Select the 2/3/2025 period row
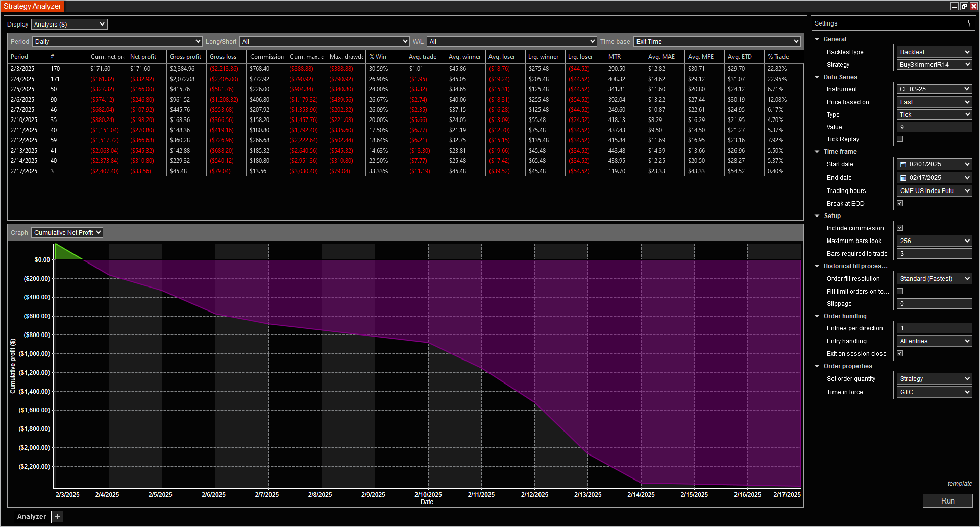980x527 pixels. click(x=406, y=69)
